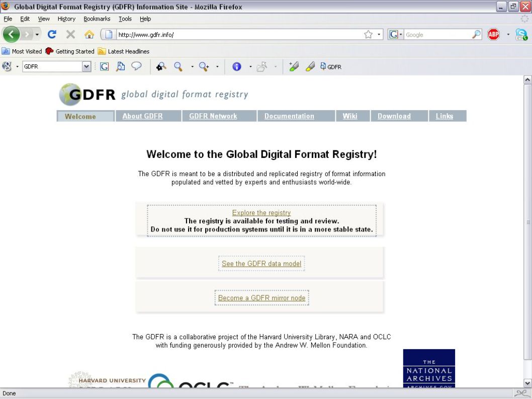Click the scrollbar down arrow

(x=527, y=383)
